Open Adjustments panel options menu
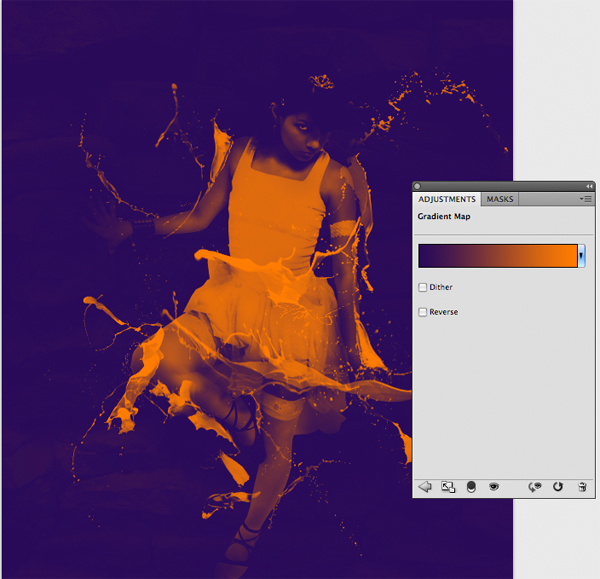 [586, 199]
